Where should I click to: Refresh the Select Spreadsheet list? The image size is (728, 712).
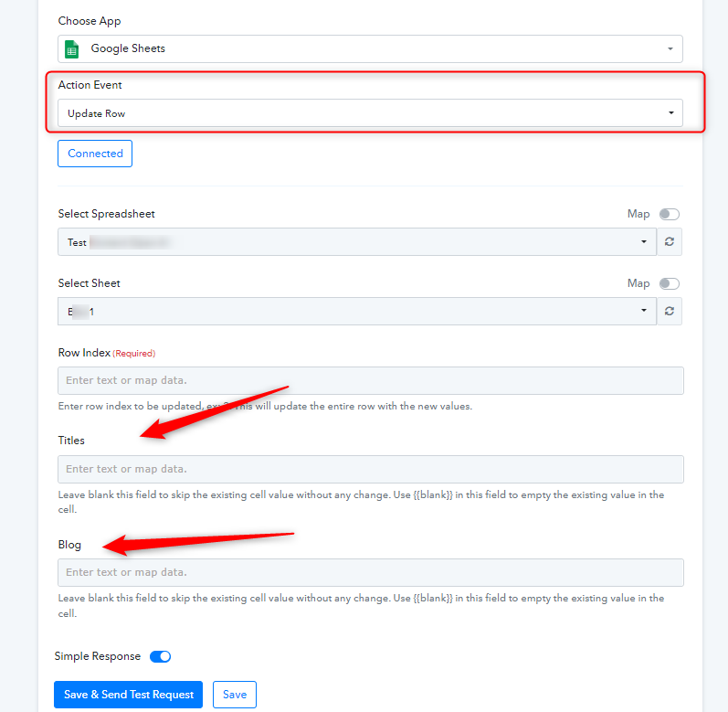click(669, 241)
